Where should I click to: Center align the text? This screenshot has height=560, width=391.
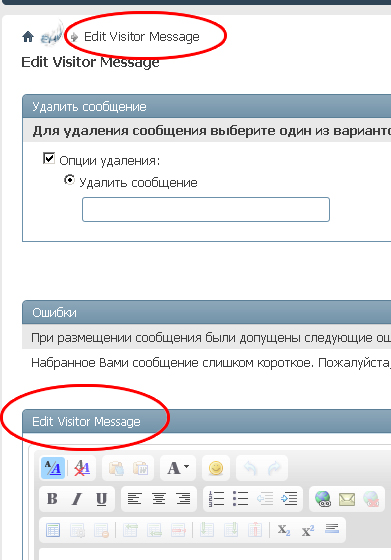coord(159,499)
